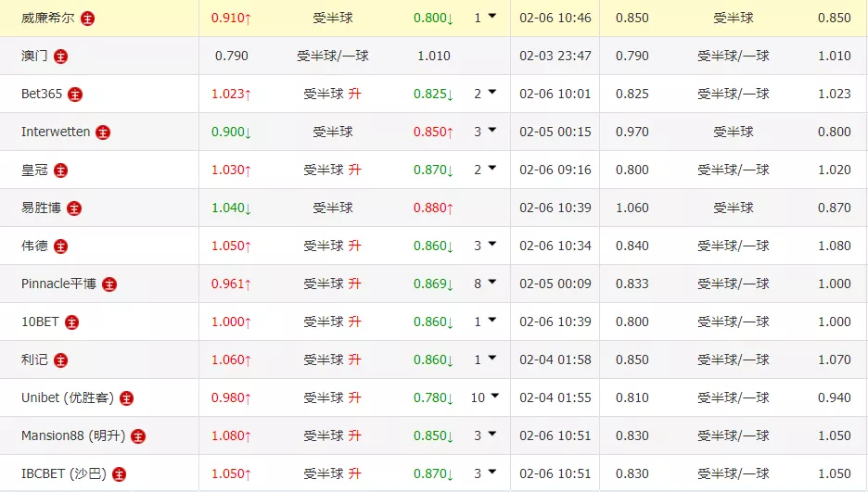Click the 主 icon beside 皇冠

60,170
